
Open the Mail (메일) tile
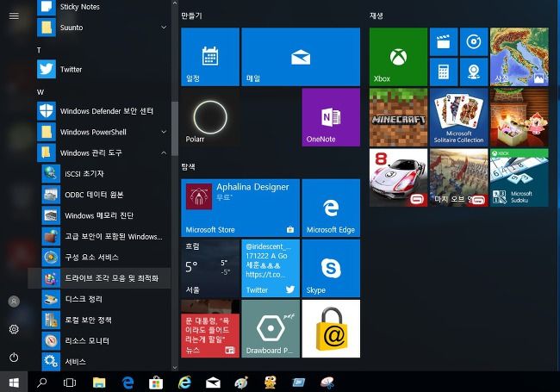(x=301, y=57)
